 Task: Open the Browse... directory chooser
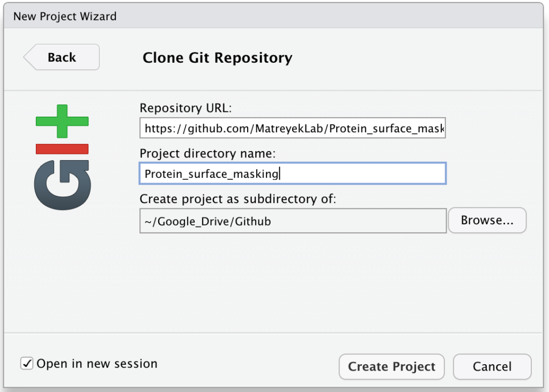click(487, 220)
